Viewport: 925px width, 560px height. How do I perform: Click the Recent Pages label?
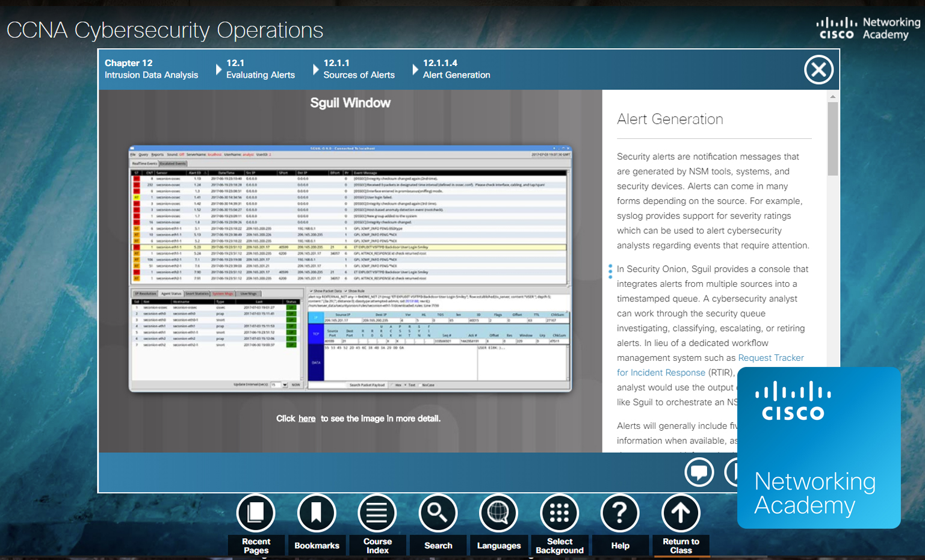click(x=256, y=546)
